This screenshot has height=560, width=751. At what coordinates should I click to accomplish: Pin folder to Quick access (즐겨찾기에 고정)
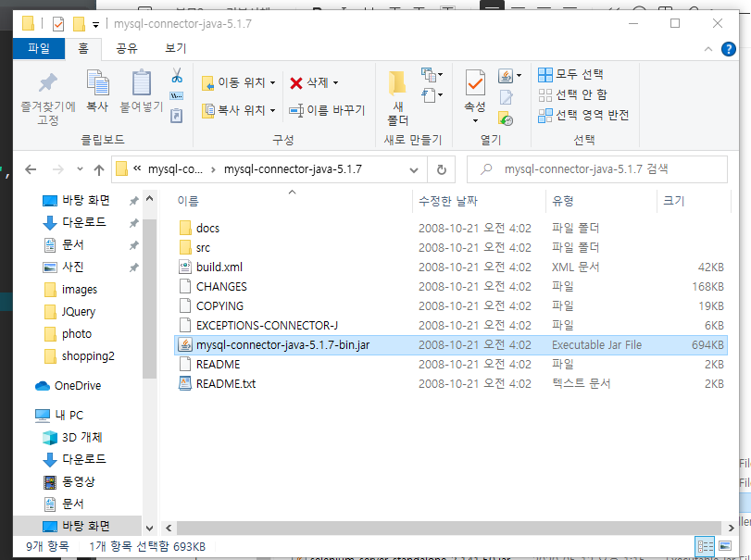click(48, 98)
